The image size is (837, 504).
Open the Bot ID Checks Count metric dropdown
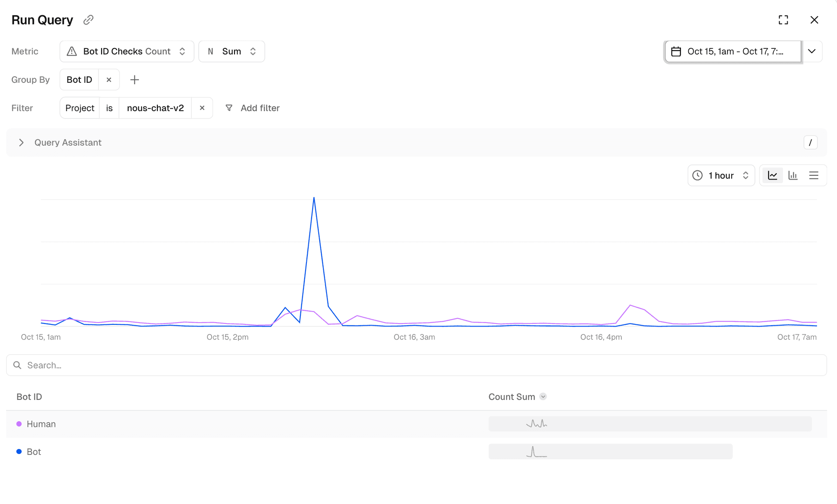[126, 51]
